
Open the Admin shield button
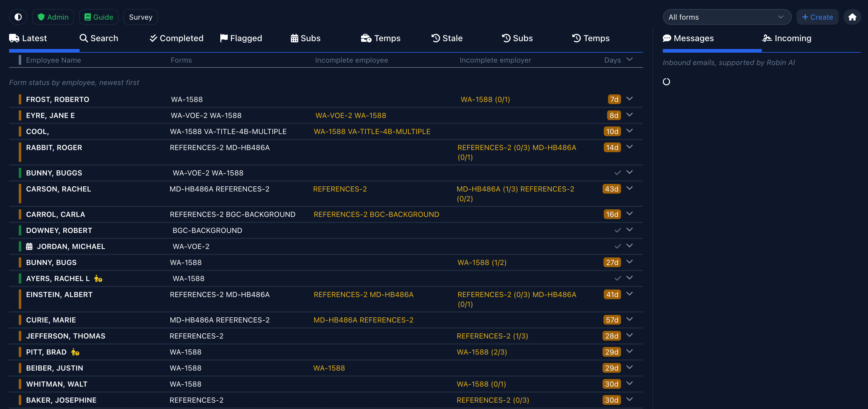(53, 17)
